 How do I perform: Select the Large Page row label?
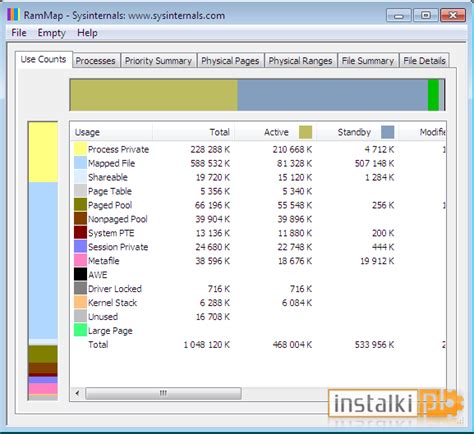tap(110, 331)
